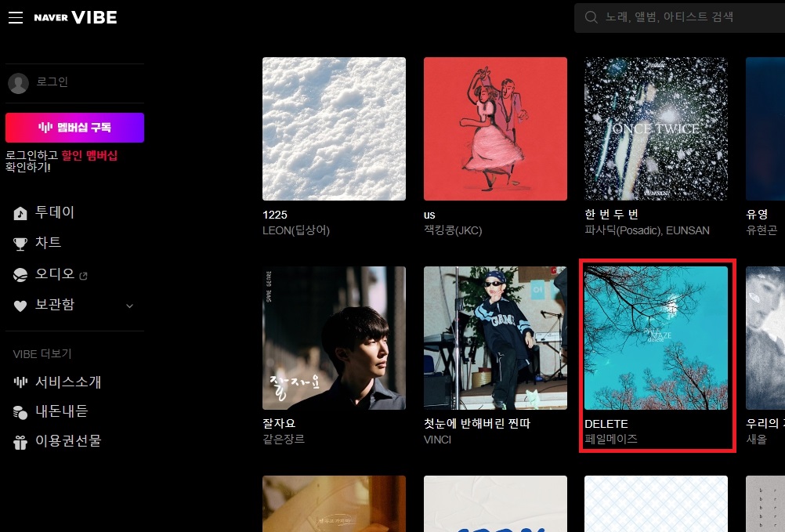Open the 1225 snow album cover
This screenshot has width=785, height=532.
pos(334,128)
